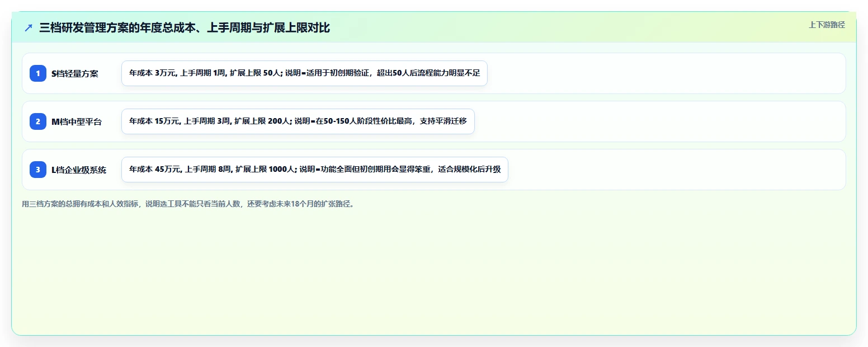Click the footnote about 未来18个月的扩张路径
Image resolution: width=868 pixels, height=347 pixels.
(x=188, y=204)
